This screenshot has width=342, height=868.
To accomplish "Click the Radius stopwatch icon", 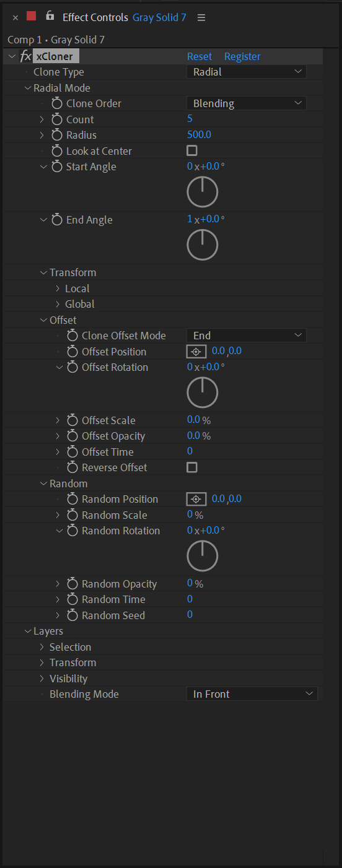I will [x=57, y=135].
